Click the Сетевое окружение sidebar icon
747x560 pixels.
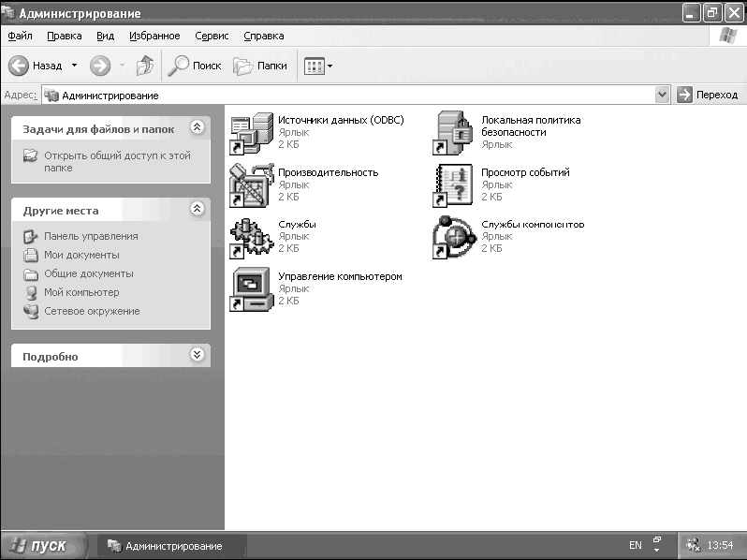(31, 311)
